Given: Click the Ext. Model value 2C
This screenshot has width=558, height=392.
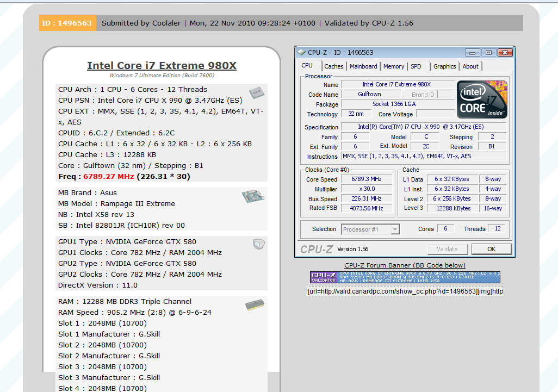Looking at the screenshot, I should tap(426, 146).
